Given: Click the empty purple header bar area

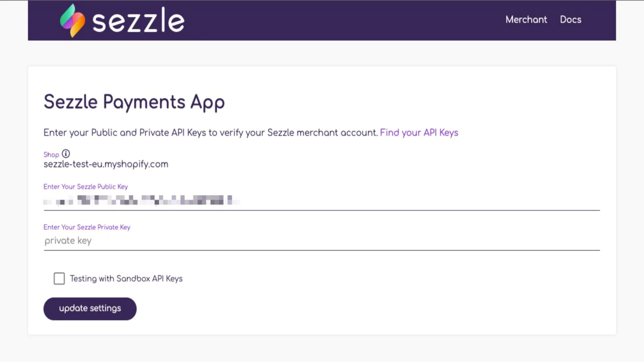Looking at the screenshot, I should (342, 20).
